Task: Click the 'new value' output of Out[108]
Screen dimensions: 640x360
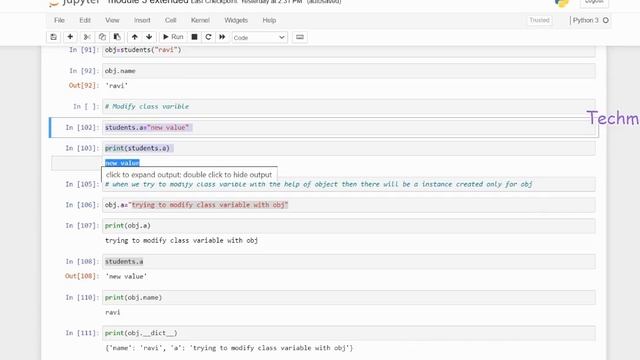Action: pos(126,276)
